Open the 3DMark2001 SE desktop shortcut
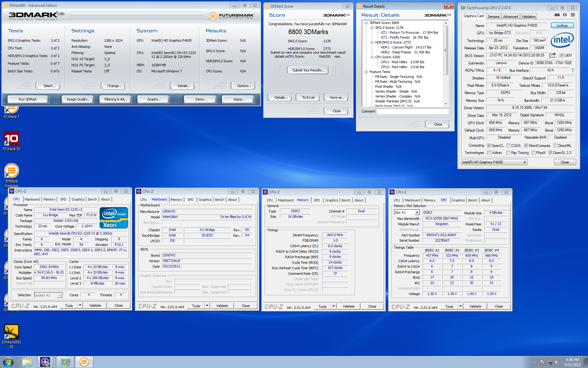Viewport: 588px width, 368px height. [x=11, y=336]
